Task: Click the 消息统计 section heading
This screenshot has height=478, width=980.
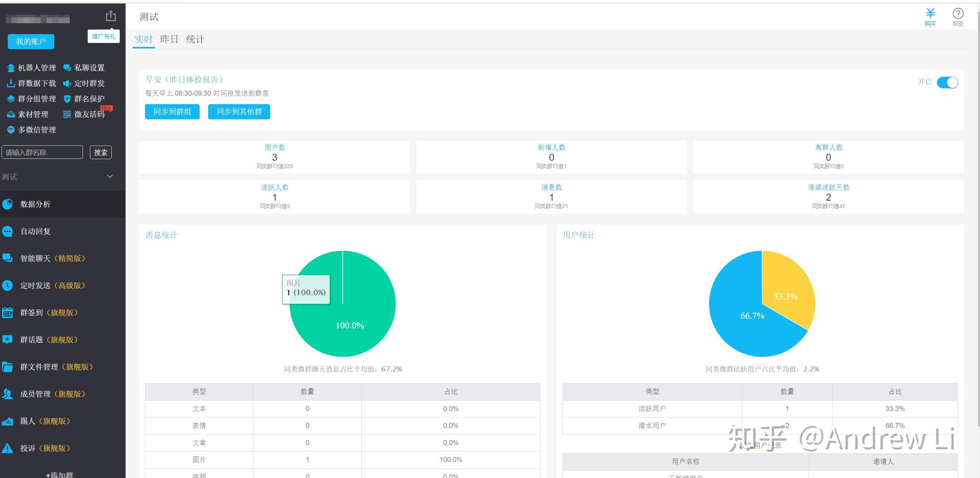Action: click(161, 235)
